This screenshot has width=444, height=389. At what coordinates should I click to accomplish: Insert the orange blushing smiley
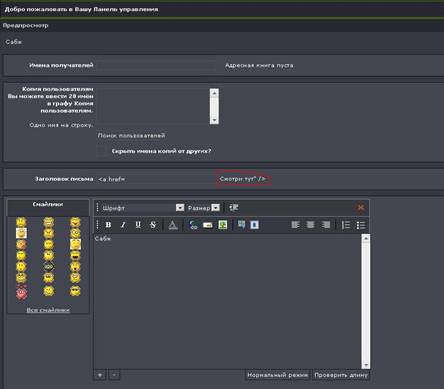coord(21,244)
